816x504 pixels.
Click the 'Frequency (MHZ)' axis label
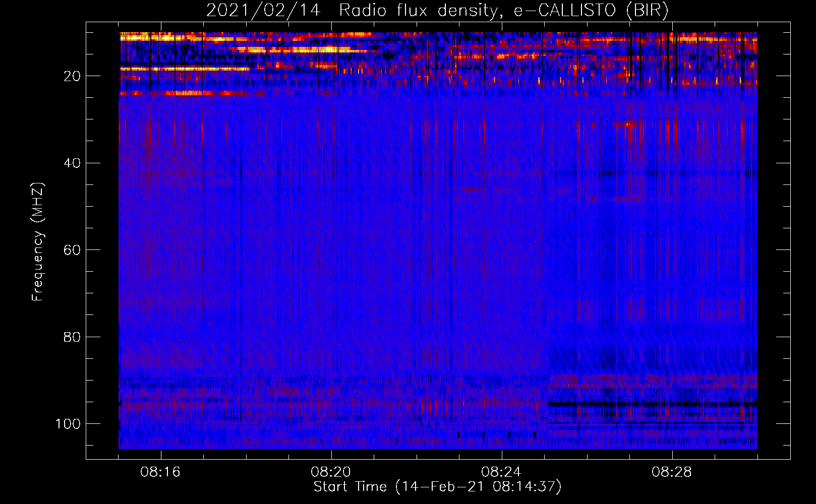38,242
